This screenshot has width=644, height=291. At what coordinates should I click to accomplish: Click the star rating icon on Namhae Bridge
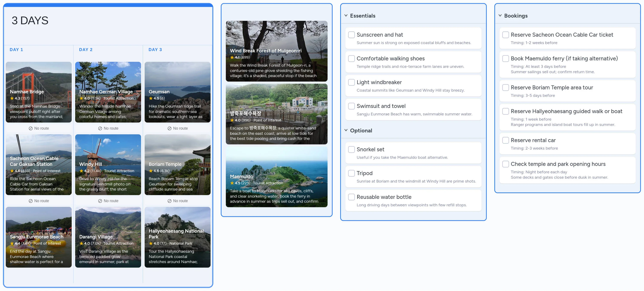(x=12, y=98)
